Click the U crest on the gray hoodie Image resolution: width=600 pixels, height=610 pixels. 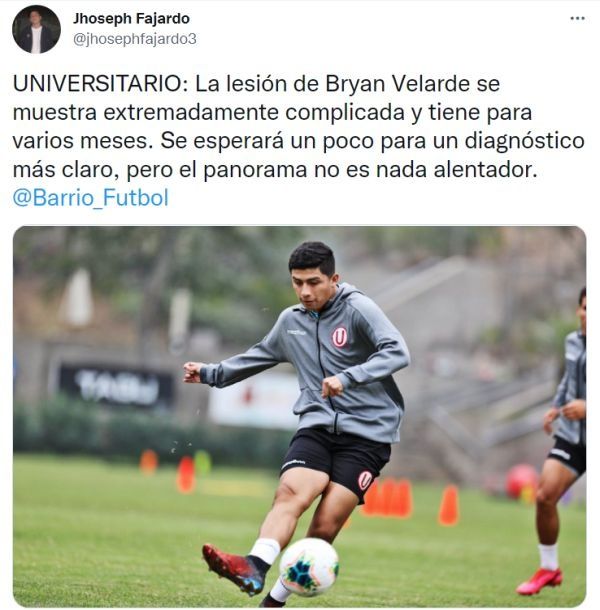coord(339,337)
